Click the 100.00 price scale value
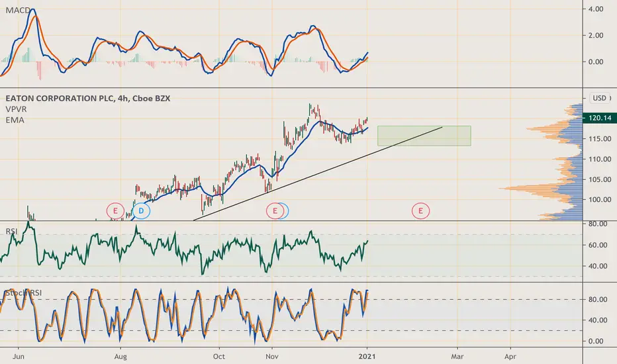This screenshot has height=364, width=617. (599, 200)
